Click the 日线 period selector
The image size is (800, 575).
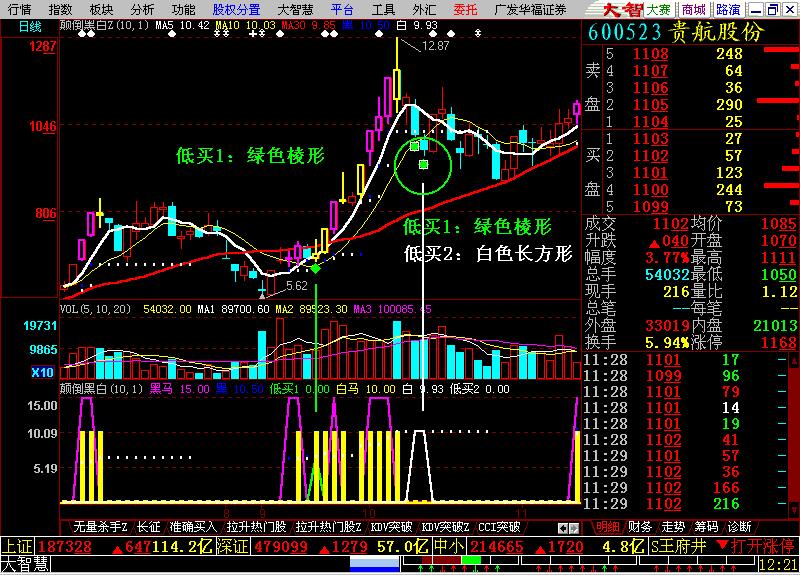click(29, 25)
